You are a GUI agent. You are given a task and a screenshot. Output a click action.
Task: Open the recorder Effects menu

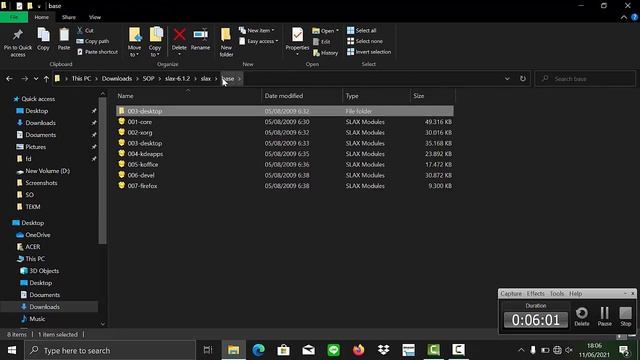coord(536,293)
